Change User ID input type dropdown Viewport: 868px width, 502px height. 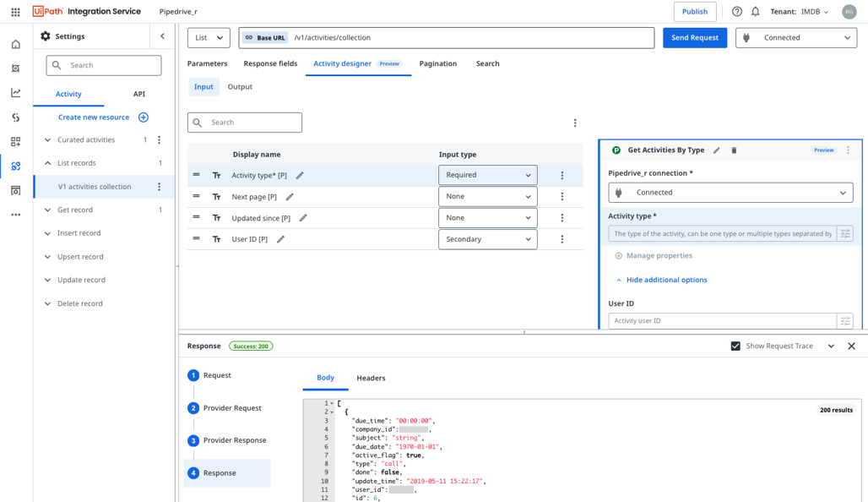pyautogui.click(x=488, y=239)
